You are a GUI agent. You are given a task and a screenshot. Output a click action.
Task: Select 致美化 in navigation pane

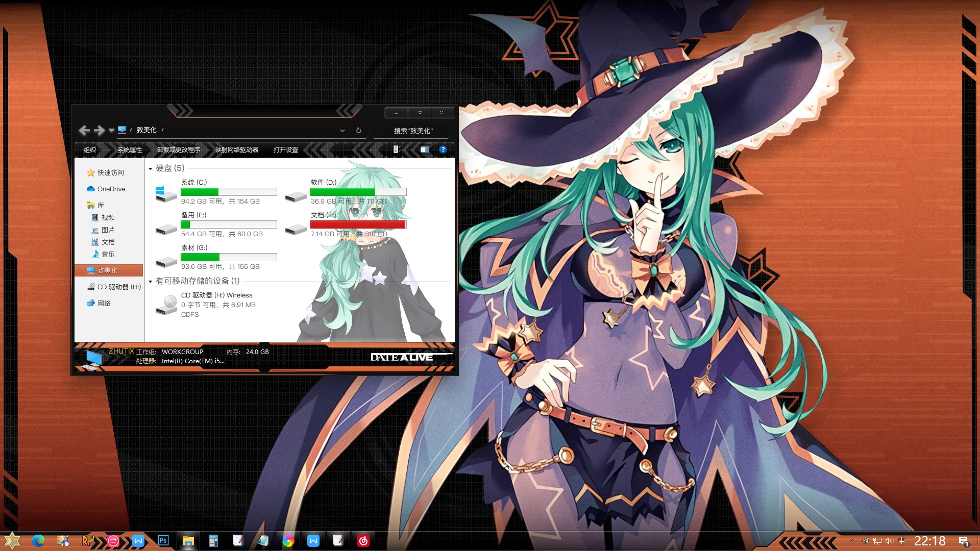(109, 270)
